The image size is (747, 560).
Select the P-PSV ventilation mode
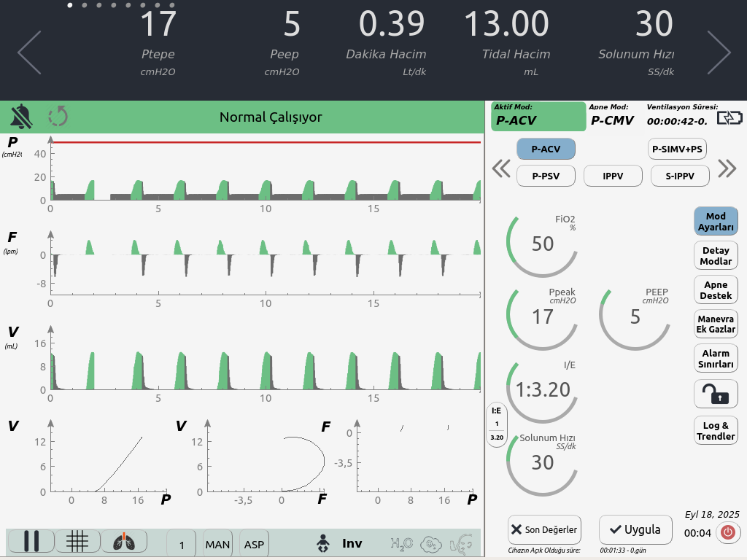point(546,176)
